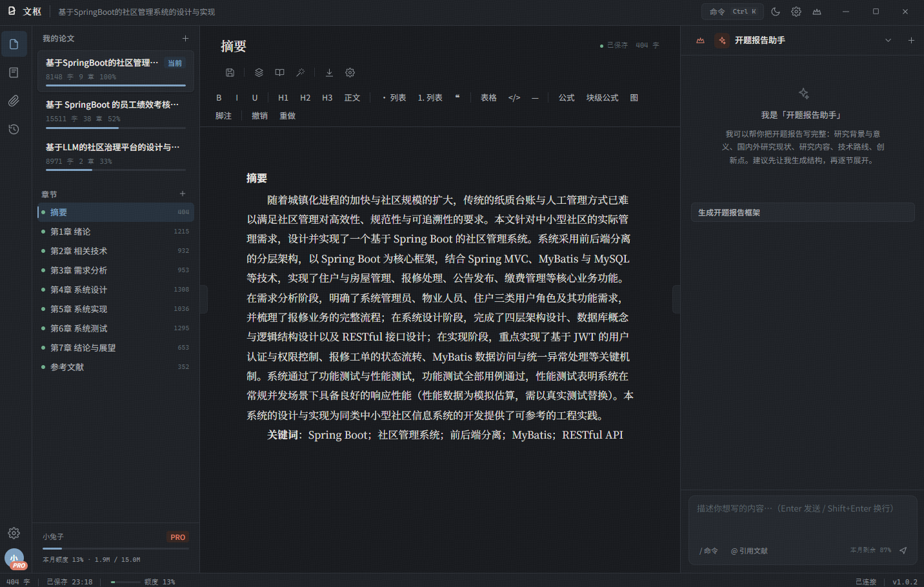Select the 摘要 chapter
This screenshot has width=924, height=587.
point(115,212)
